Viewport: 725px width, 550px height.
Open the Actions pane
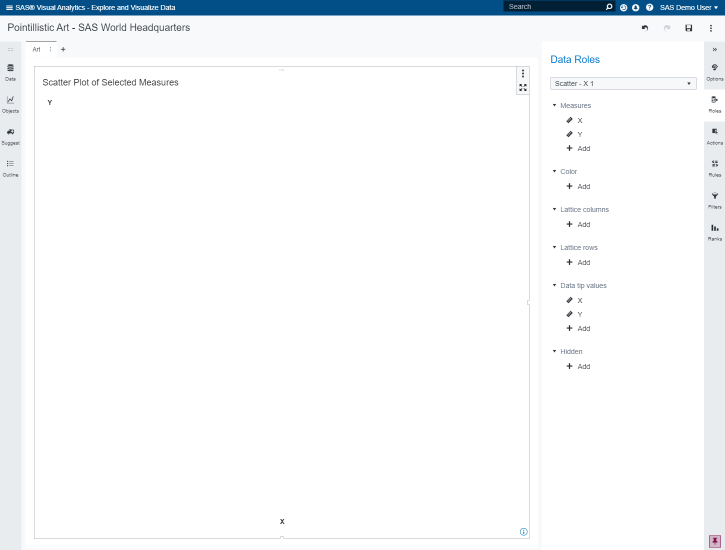pyautogui.click(x=714, y=137)
